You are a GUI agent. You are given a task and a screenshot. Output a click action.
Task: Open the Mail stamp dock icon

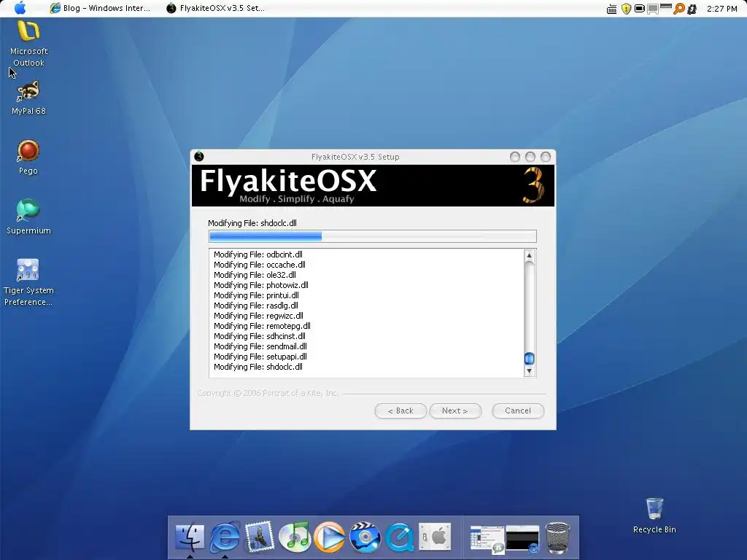(x=260, y=537)
